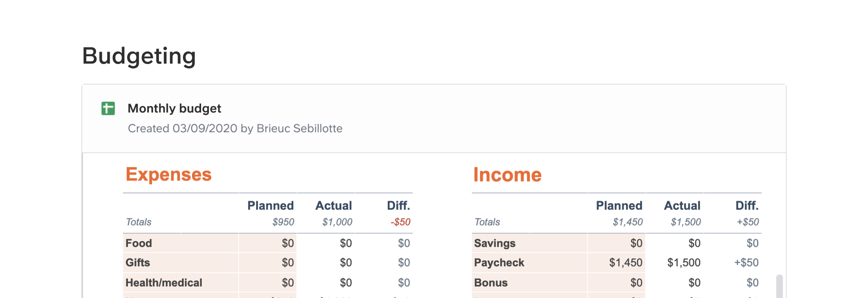
Task: Select the Health/medical row label
Action: tap(164, 282)
